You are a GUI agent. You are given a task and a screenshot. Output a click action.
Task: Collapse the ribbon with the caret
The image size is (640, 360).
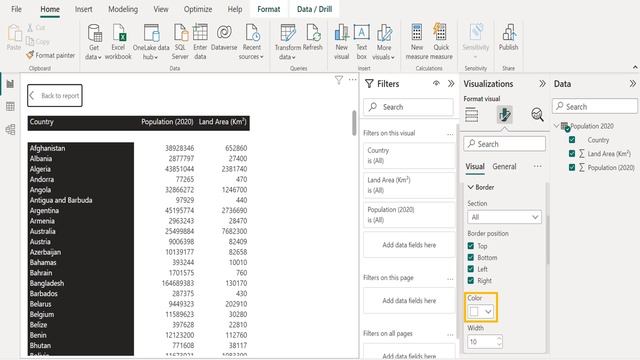click(x=635, y=67)
